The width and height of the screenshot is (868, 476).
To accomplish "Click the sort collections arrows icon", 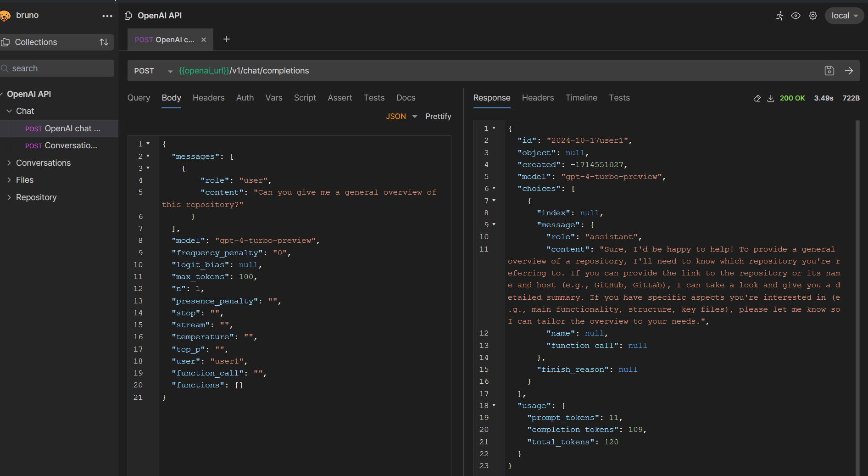I will pos(104,42).
